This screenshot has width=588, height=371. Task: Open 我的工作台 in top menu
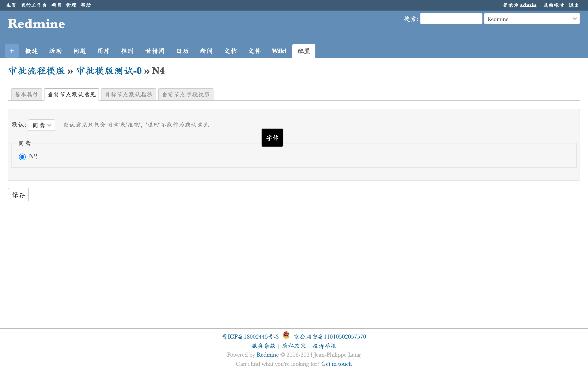point(33,5)
